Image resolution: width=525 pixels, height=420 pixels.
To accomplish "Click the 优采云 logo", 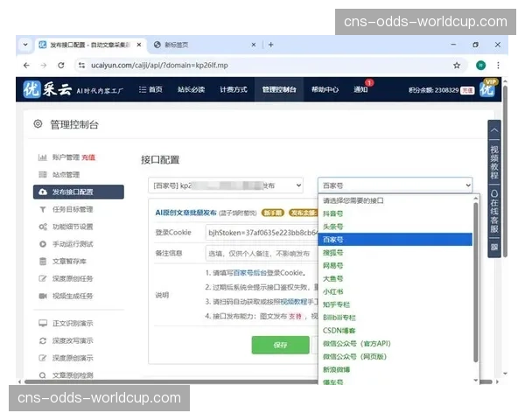I will click(x=47, y=89).
